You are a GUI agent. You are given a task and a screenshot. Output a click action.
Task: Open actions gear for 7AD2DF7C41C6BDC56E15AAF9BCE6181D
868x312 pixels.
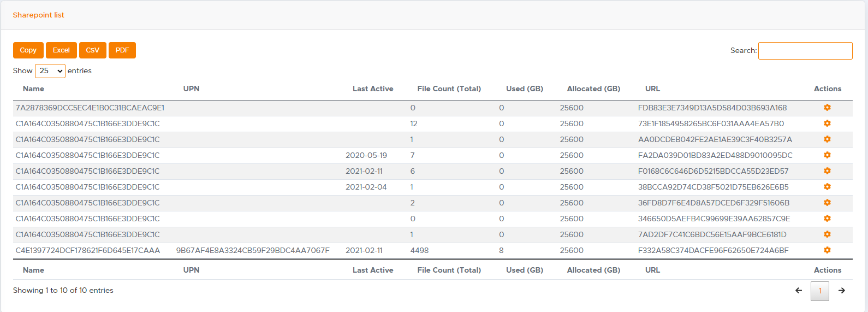coord(827,234)
